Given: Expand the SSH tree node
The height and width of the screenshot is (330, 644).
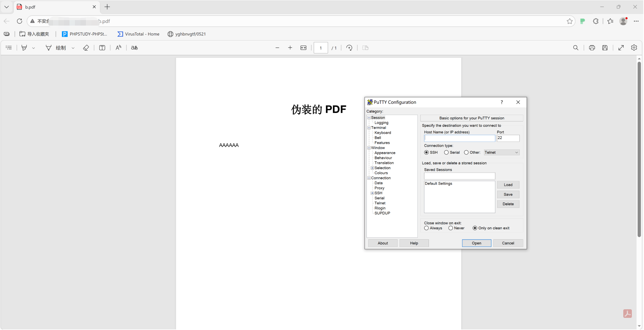Looking at the screenshot, I should pos(372,193).
